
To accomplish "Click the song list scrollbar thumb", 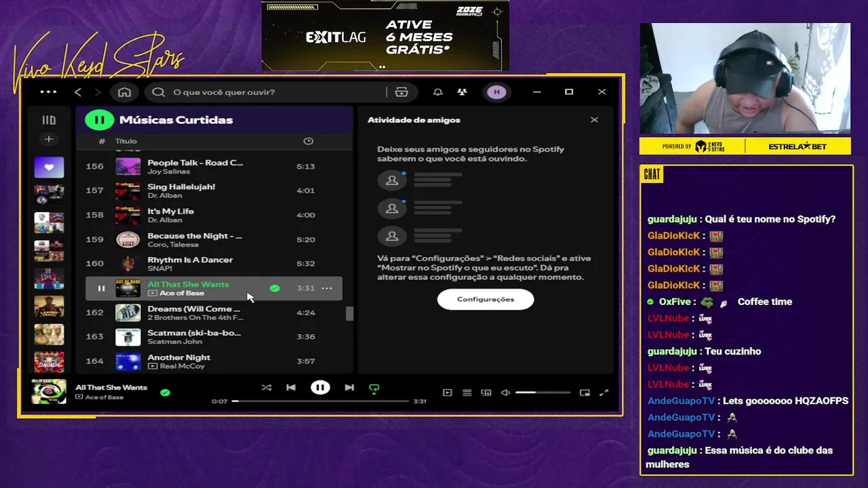I will tap(350, 314).
